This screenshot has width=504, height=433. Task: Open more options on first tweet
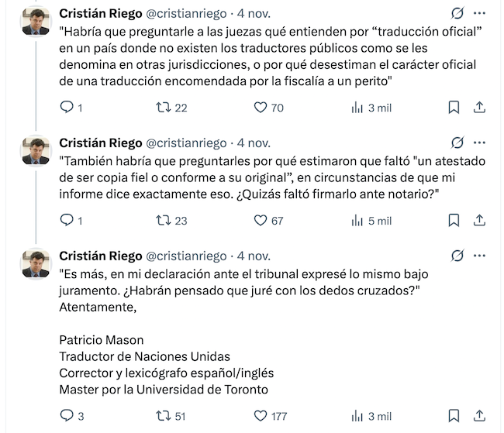pyautogui.click(x=479, y=14)
